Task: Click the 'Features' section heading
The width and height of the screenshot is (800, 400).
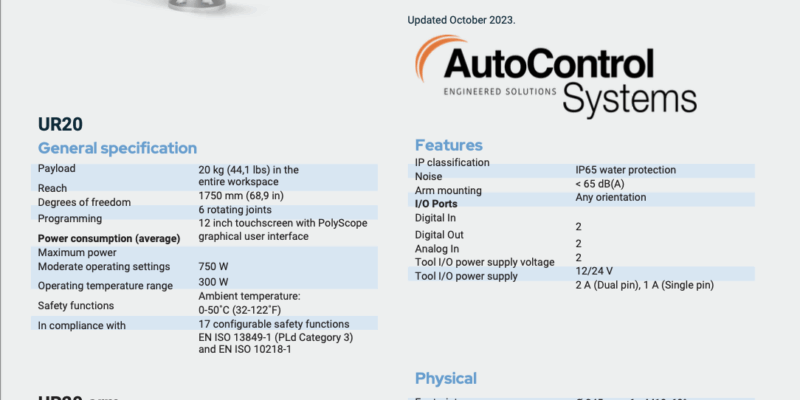Action: 448,145
